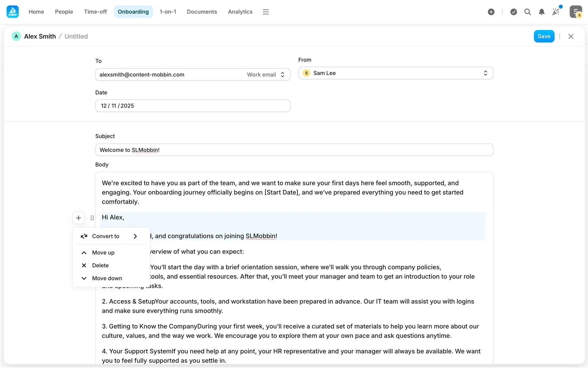Open the tasks checkmark icon
Viewport: 588px width, 368px height.
[514, 12]
